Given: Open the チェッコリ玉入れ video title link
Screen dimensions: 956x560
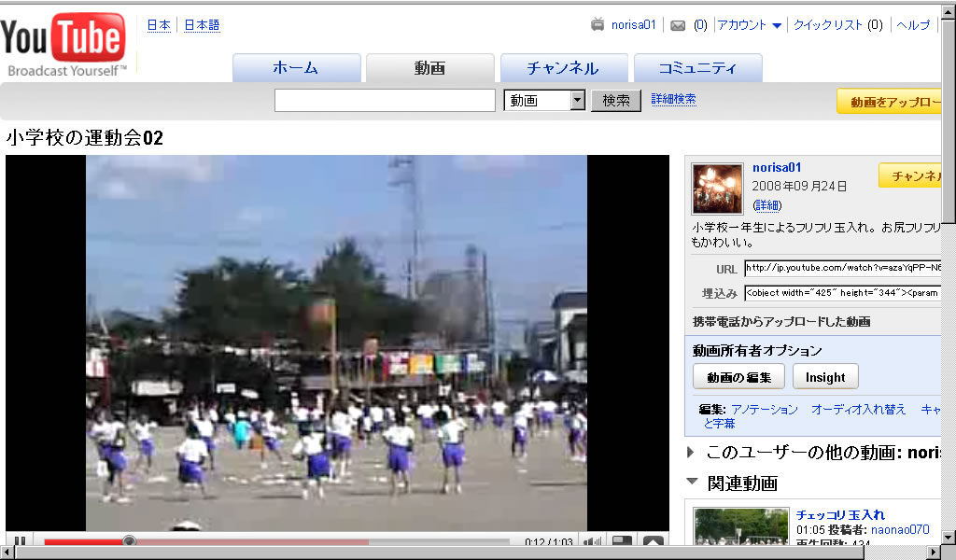Looking at the screenshot, I should [x=840, y=515].
